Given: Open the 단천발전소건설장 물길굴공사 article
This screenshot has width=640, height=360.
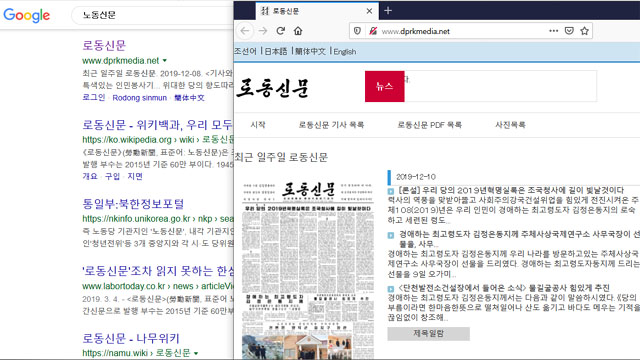Looking at the screenshot, I should (x=504, y=288).
